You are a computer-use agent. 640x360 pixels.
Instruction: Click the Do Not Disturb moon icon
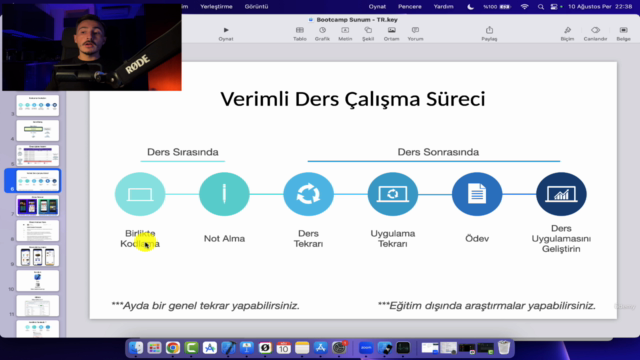pos(470,7)
